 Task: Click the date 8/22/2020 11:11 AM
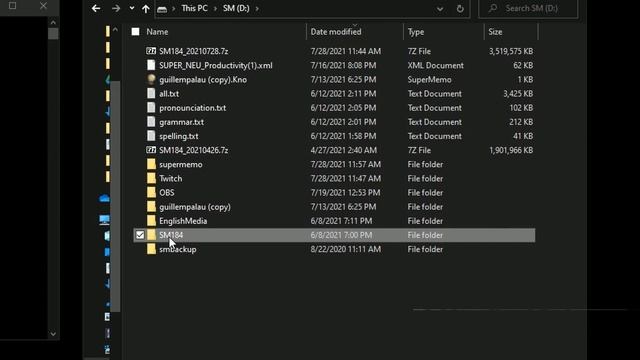pyautogui.click(x=346, y=249)
